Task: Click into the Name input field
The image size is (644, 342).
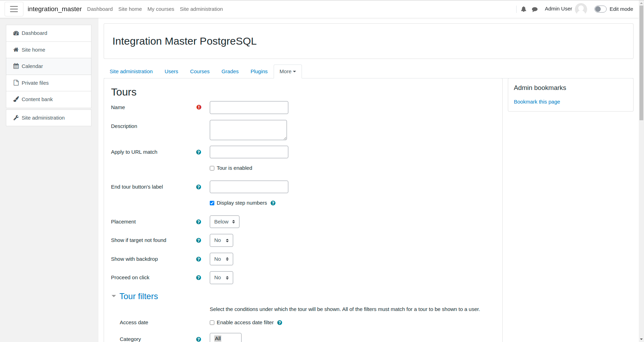Action: tap(249, 107)
